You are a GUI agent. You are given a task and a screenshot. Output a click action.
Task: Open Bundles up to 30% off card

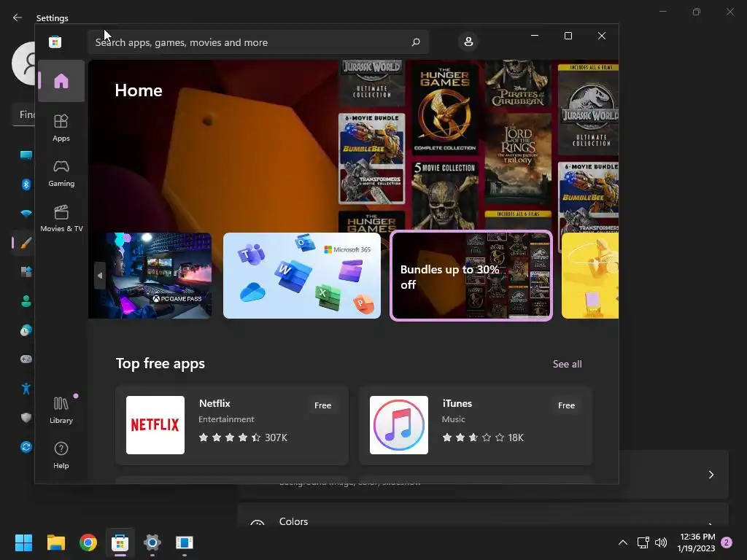click(x=471, y=275)
